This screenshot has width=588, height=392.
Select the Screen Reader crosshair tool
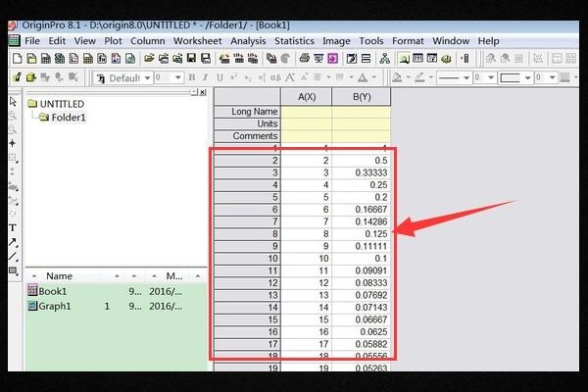pos(13,143)
